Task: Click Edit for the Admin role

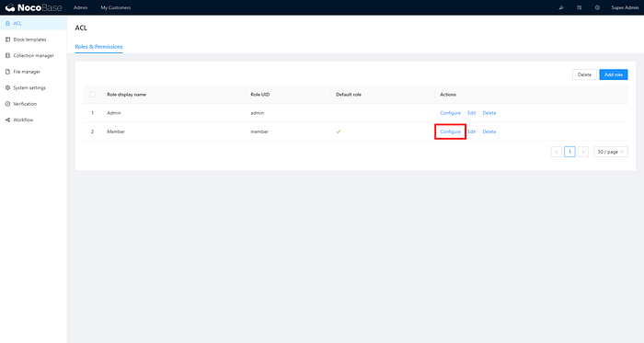Action: click(x=471, y=113)
